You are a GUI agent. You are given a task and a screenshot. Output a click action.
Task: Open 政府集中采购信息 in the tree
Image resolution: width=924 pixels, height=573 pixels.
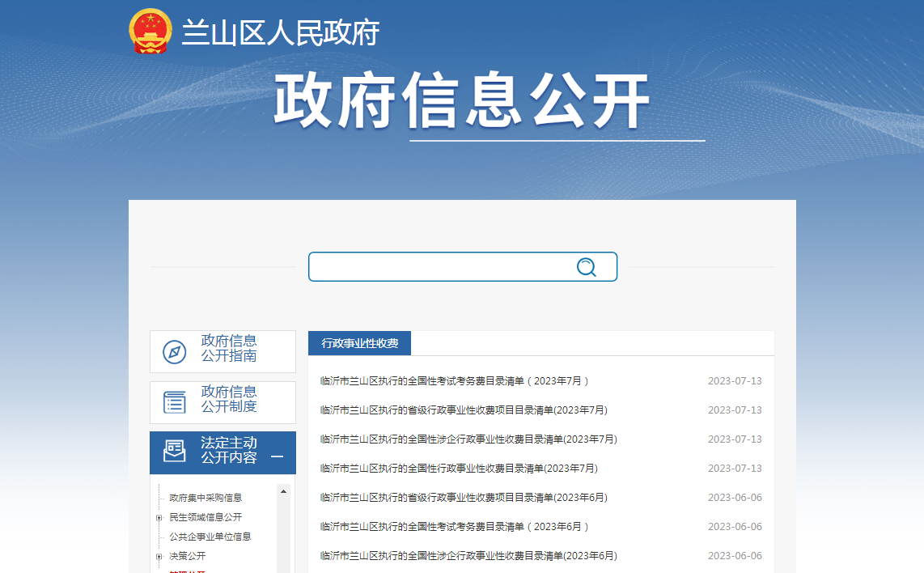coord(206,498)
